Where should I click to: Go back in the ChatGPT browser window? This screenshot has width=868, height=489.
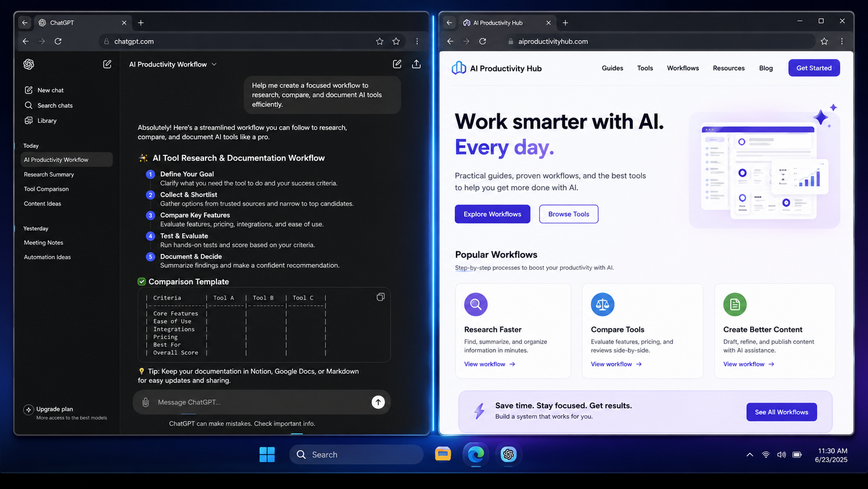(25, 41)
